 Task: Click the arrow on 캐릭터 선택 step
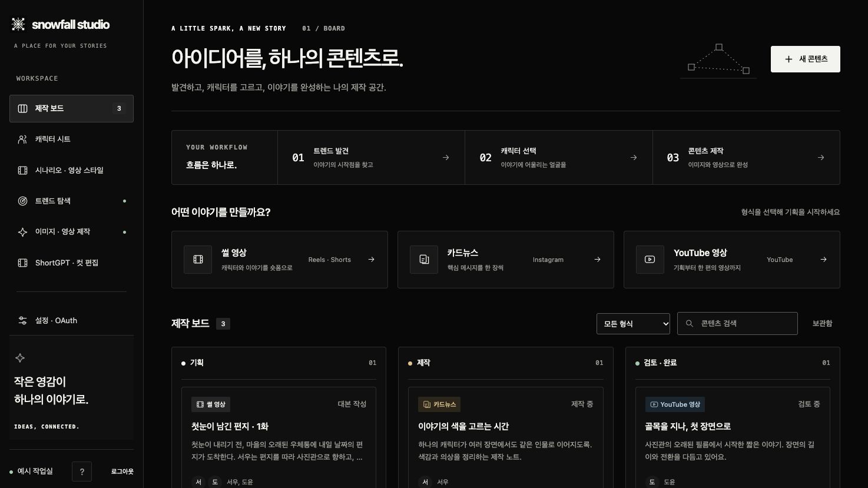(x=634, y=157)
